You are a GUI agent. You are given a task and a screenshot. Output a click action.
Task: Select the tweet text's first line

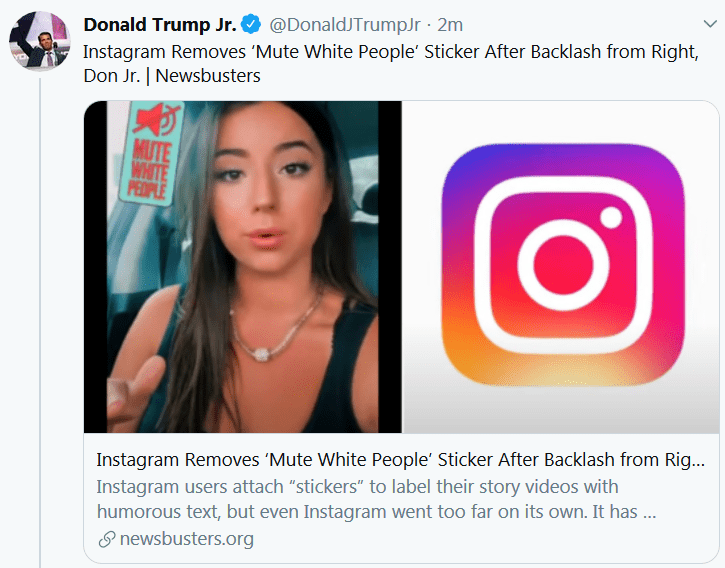pos(390,51)
